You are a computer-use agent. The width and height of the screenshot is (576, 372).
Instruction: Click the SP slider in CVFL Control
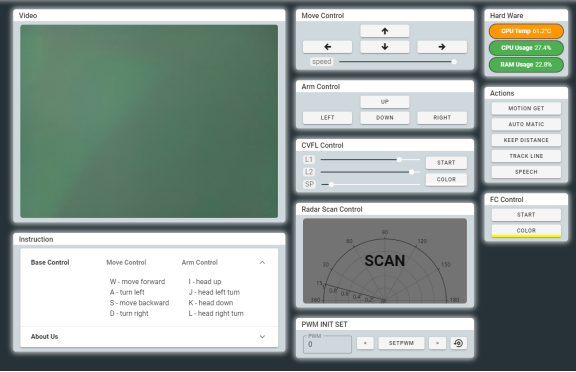click(370, 184)
